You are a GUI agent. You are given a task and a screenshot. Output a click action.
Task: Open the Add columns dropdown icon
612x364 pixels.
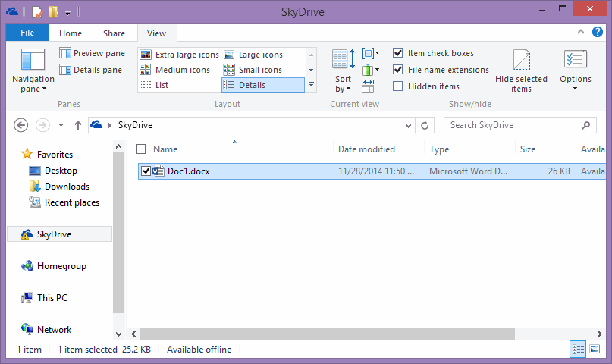[370, 70]
